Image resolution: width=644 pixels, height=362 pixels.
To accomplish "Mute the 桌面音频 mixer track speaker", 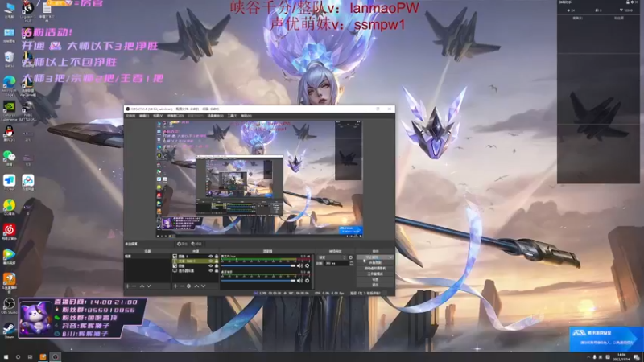I will tap(299, 281).
